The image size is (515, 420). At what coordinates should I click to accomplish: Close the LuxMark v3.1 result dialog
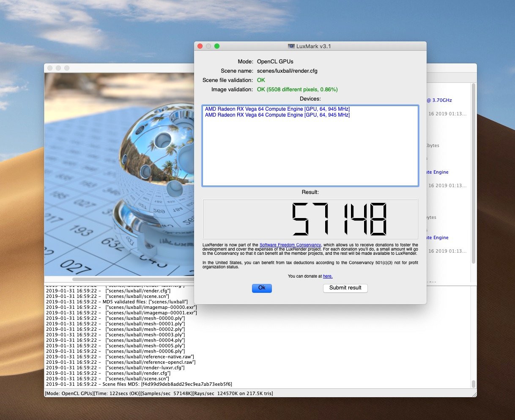tap(200, 46)
